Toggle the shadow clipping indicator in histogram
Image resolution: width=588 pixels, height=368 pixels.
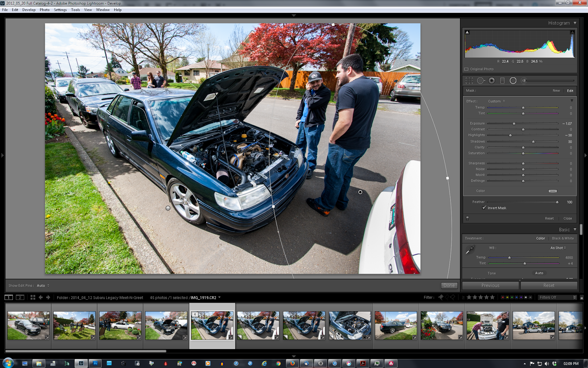(x=467, y=32)
